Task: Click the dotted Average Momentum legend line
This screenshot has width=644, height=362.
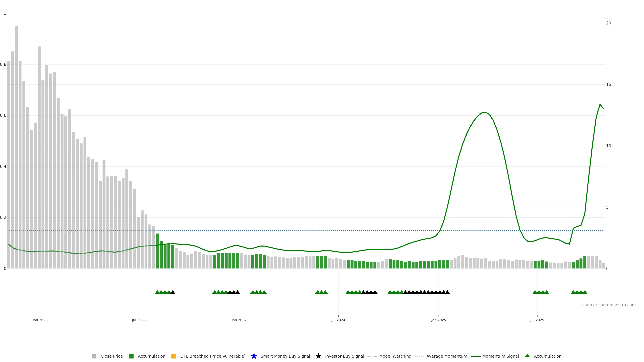Action: (x=419, y=356)
